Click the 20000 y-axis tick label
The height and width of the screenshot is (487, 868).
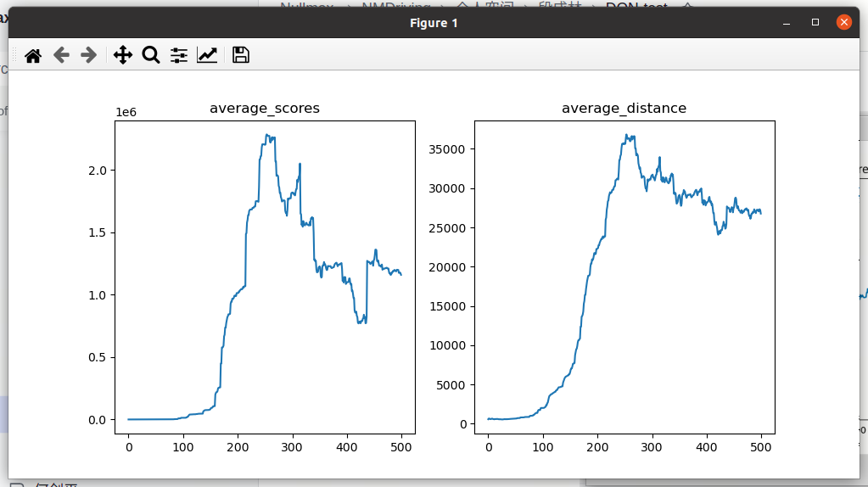point(447,267)
